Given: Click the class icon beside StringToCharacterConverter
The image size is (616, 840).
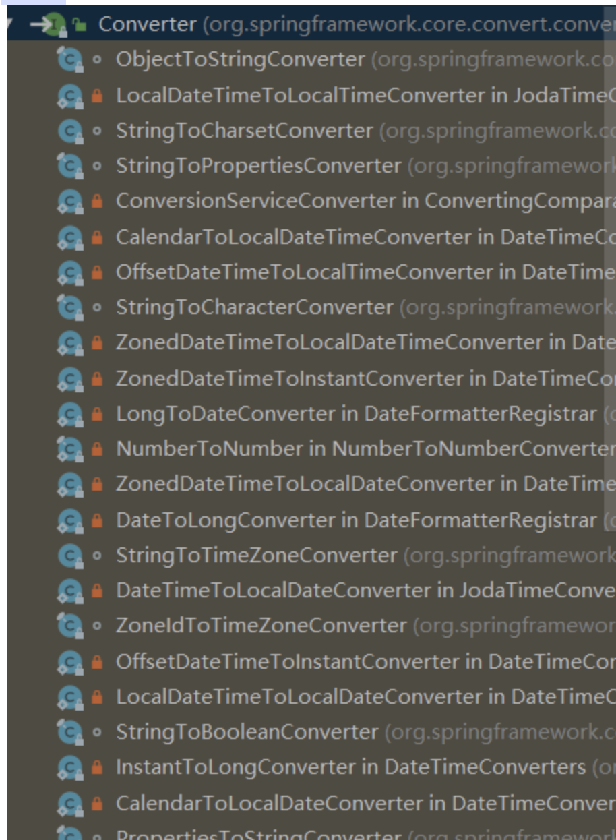Looking at the screenshot, I should [x=70, y=308].
